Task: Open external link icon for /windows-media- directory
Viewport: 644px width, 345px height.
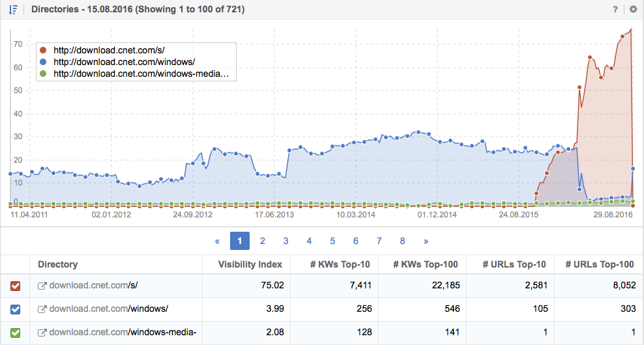Action: [42, 333]
